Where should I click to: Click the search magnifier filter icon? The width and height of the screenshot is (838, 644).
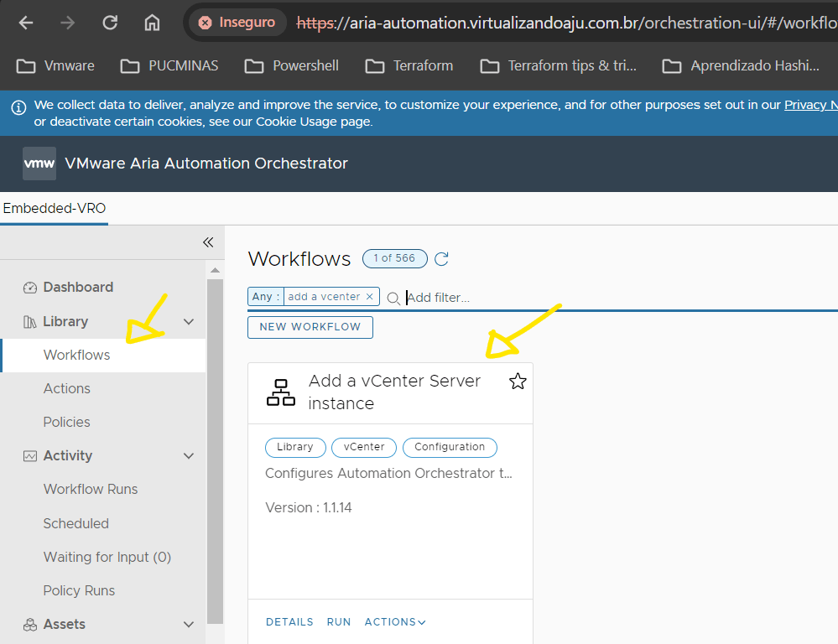393,299
